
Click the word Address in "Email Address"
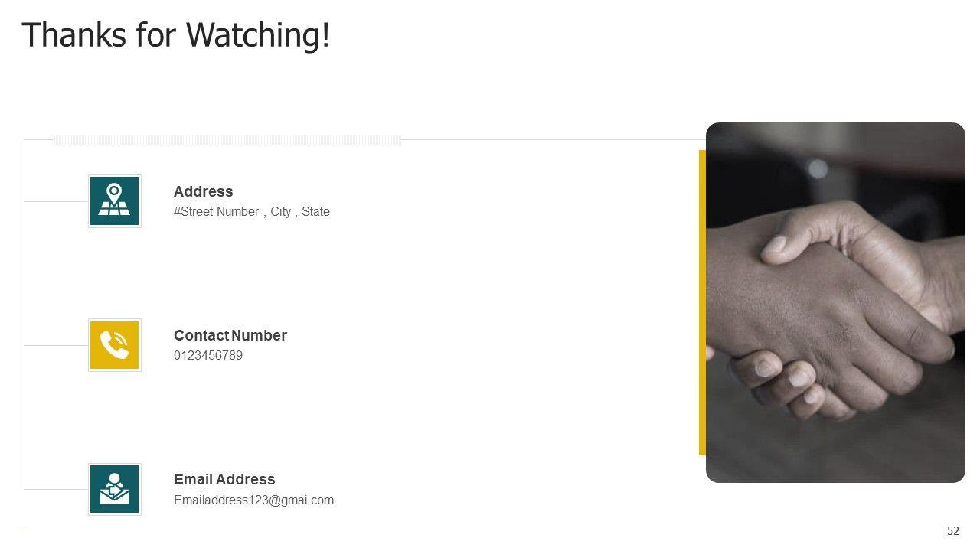[245, 480]
